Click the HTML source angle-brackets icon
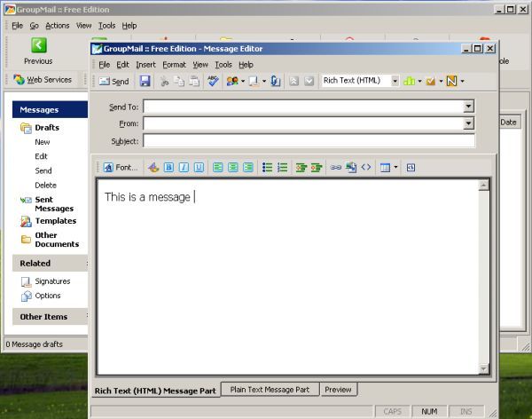The width and height of the screenshot is (532, 419). coord(366,167)
